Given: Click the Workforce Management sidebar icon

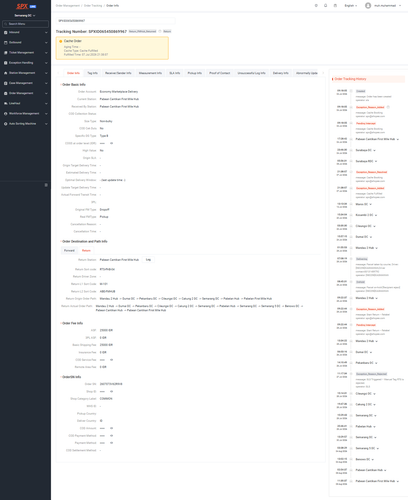Looking at the screenshot, I should [6, 114].
